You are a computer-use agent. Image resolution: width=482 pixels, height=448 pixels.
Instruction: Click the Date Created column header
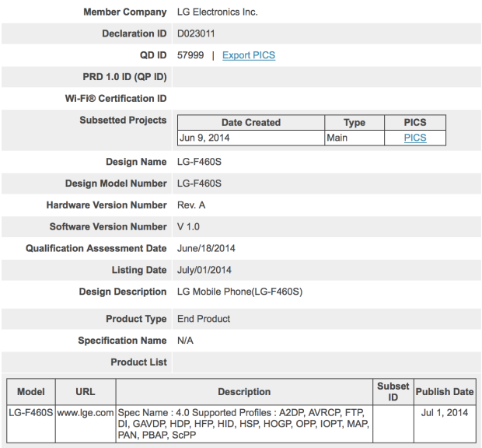pos(251,122)
